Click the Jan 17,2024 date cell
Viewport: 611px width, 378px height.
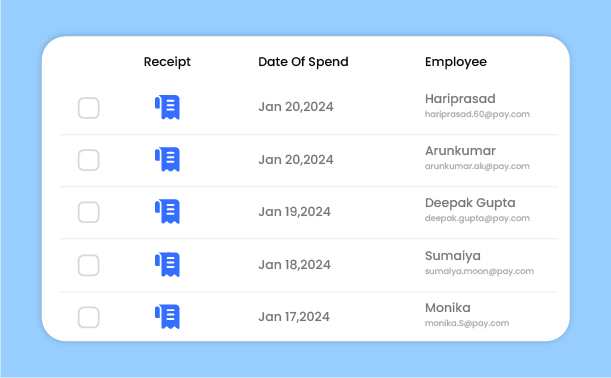(x=294, y=316)
